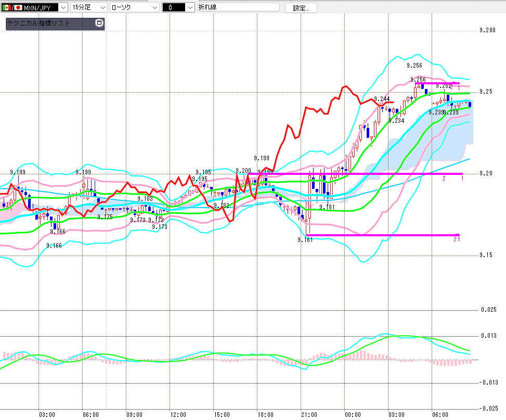Expand the テクニカル指標リスト panel icon
The height and width of the screenshot is (420, 506).
pyautogui.click(x=99, y=22)
